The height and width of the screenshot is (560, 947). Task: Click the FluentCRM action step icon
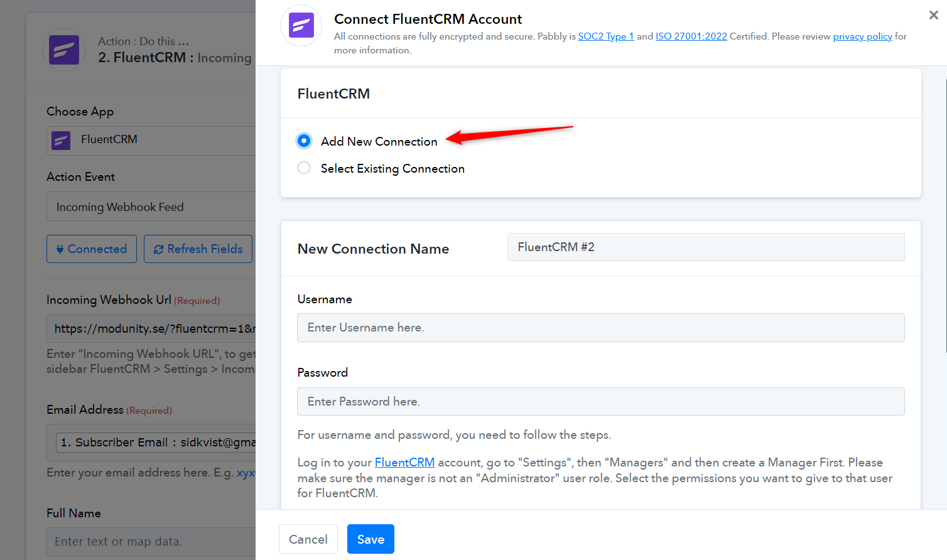pyautogui.click(x=64, y=50)
